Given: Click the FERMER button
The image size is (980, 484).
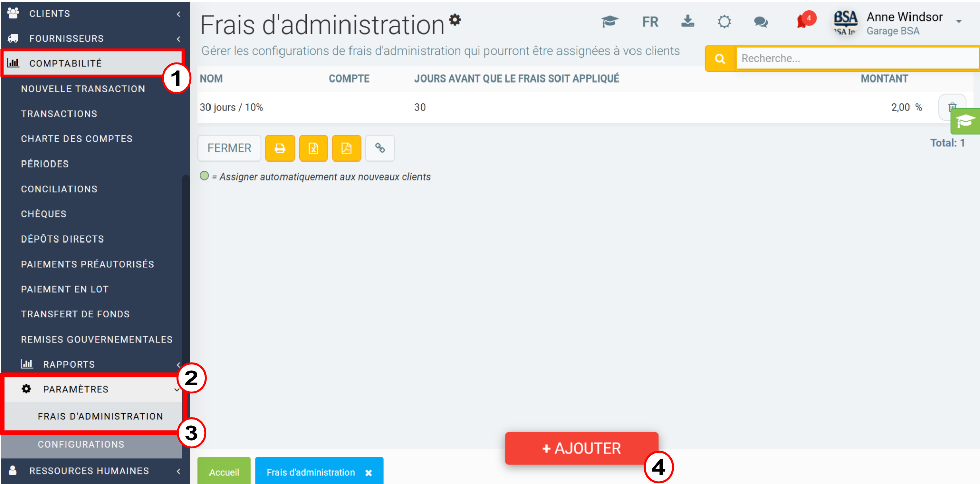Looking at the screenshot, I should (230, 148).
